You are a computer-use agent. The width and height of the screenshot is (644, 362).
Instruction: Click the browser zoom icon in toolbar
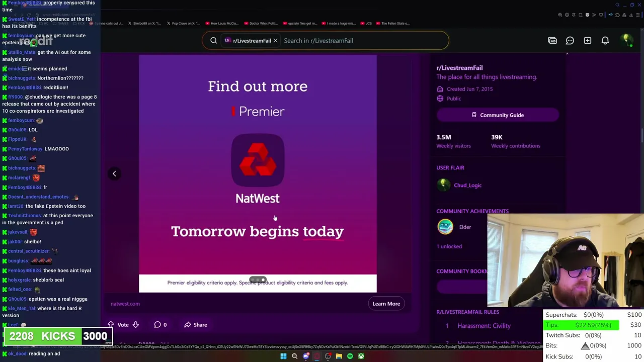tap(560, 15)
